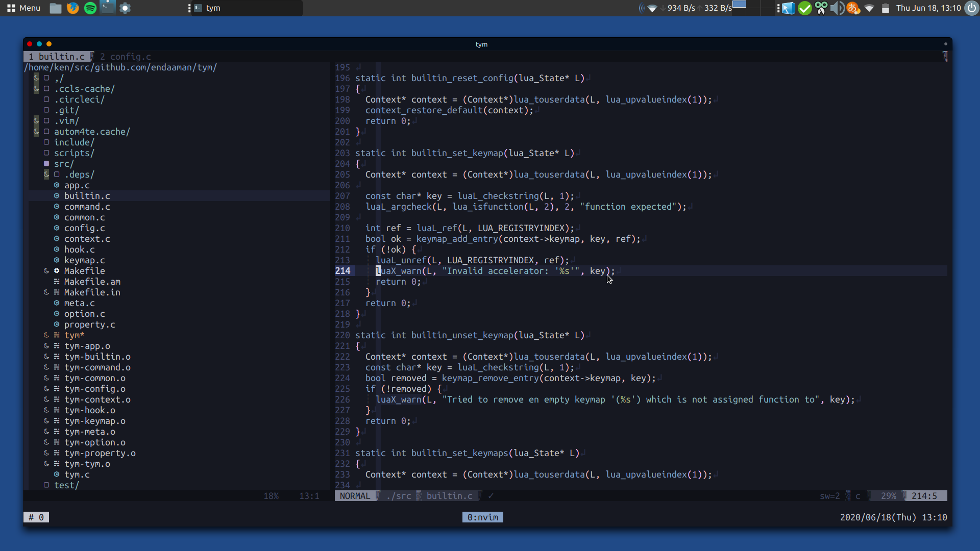Click the tmux session label # 0

click(x=36, y=517)
